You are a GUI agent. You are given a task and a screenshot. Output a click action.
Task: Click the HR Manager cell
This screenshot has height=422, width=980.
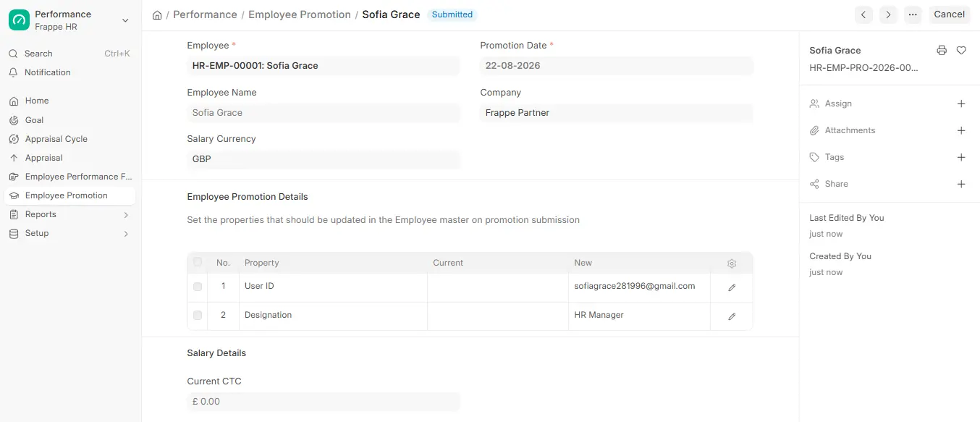639,316
